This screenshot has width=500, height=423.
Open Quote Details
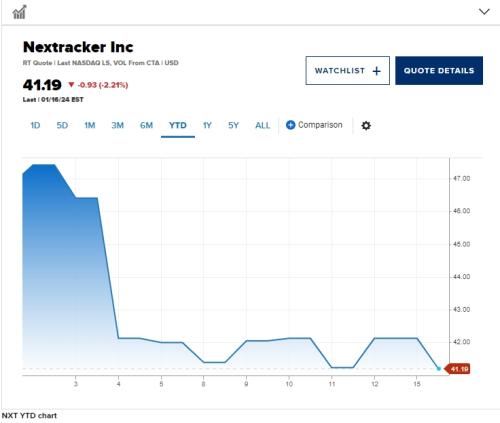(439, 71)
